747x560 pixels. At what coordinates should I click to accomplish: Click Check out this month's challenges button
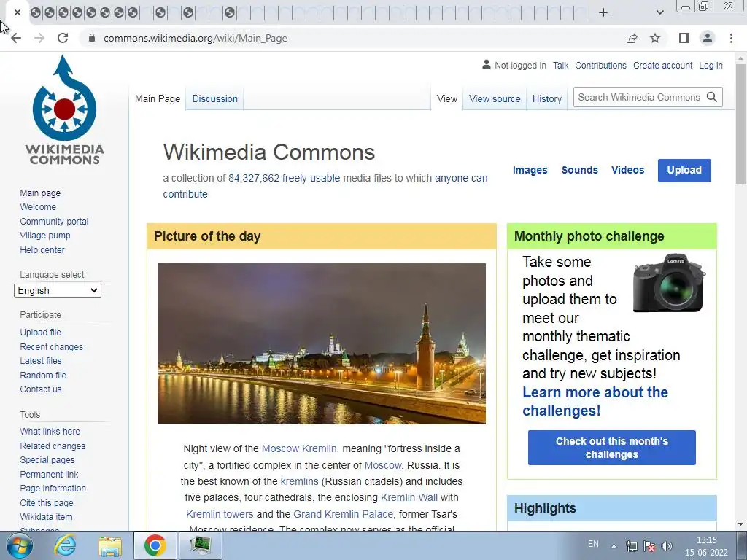612,448
